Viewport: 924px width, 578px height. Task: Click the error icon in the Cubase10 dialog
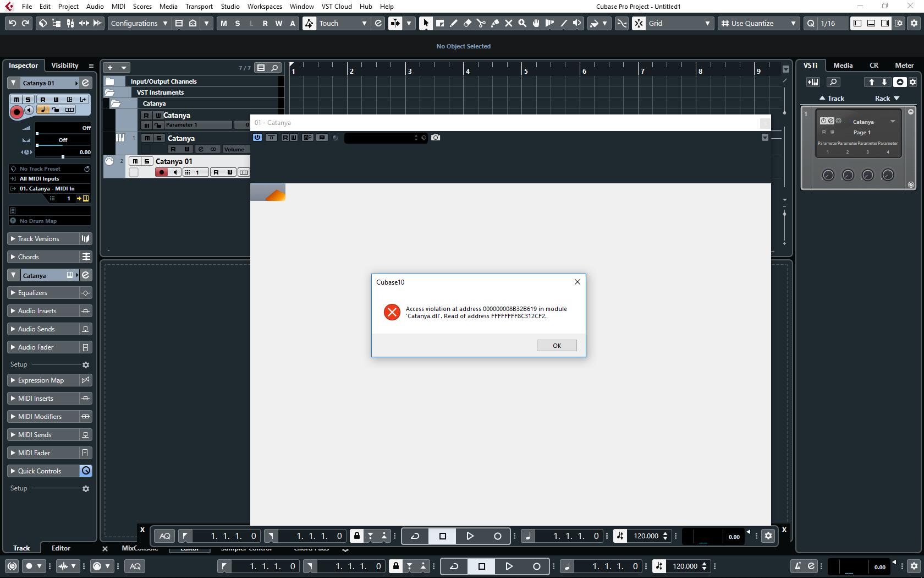click(x=392, y=312)
